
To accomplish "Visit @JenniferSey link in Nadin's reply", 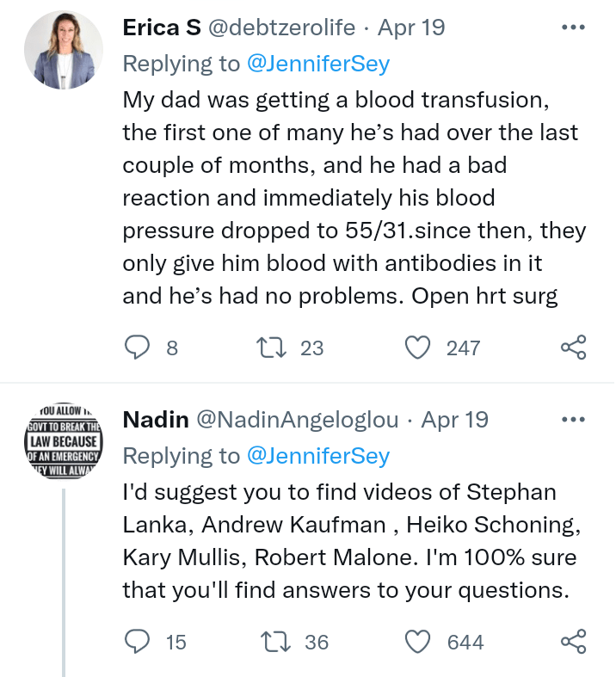I will pos(317,455).
